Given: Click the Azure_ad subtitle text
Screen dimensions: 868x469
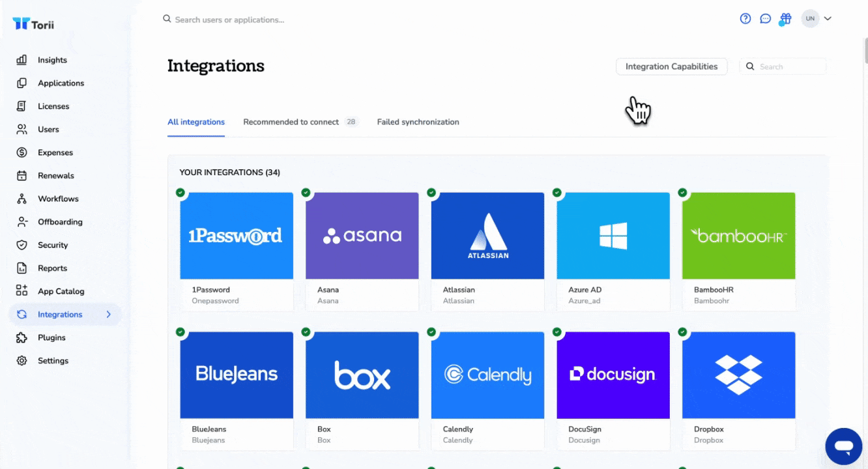Looking at the screenshot, I should coord(584,301).
